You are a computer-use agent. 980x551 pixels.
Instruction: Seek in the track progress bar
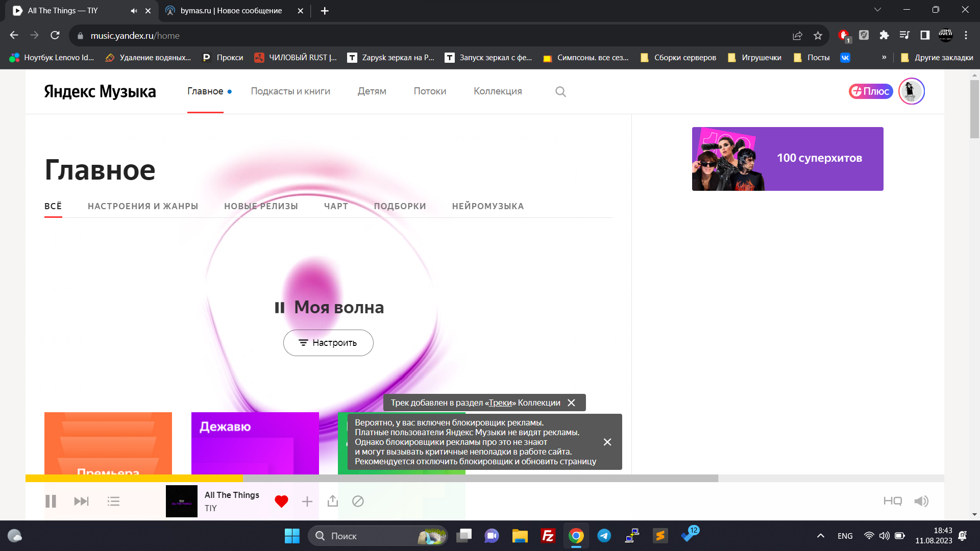click(x=459, y=479)
